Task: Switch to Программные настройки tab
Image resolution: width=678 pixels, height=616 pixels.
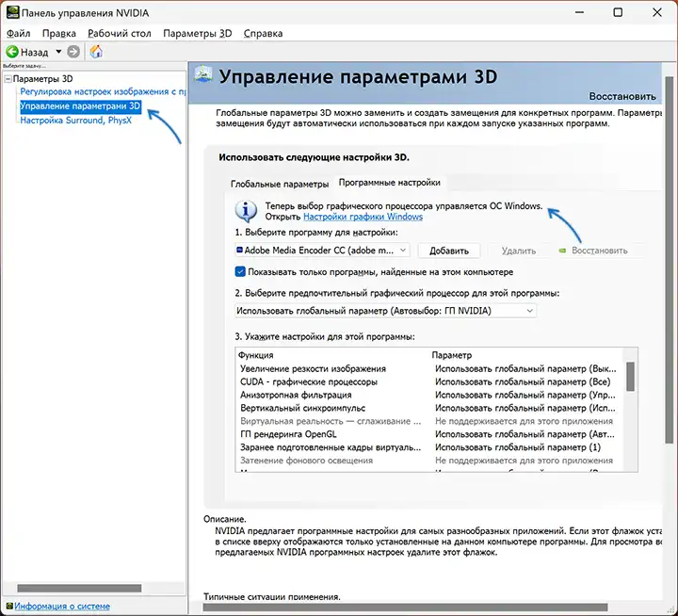Action: click(389, 183)
